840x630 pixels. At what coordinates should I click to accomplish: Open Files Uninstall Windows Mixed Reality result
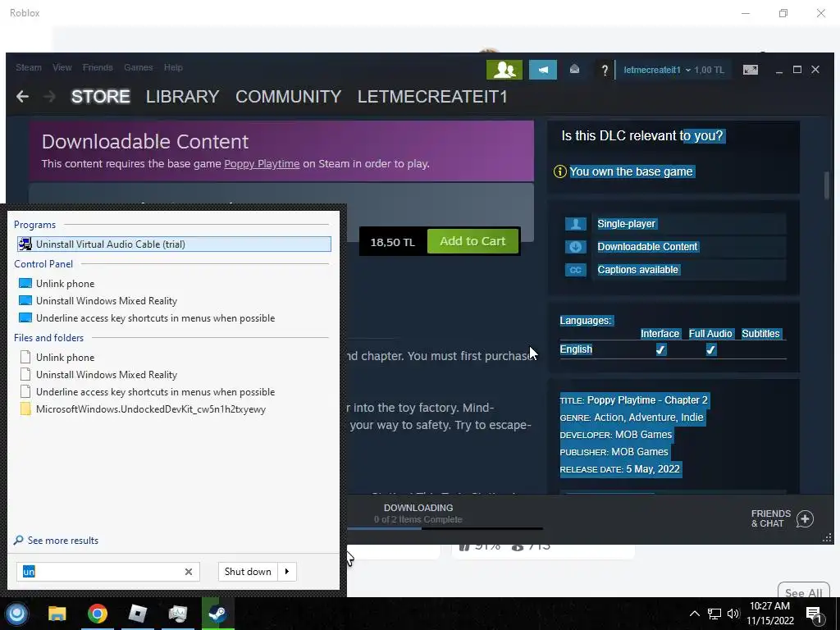point(106,374)
